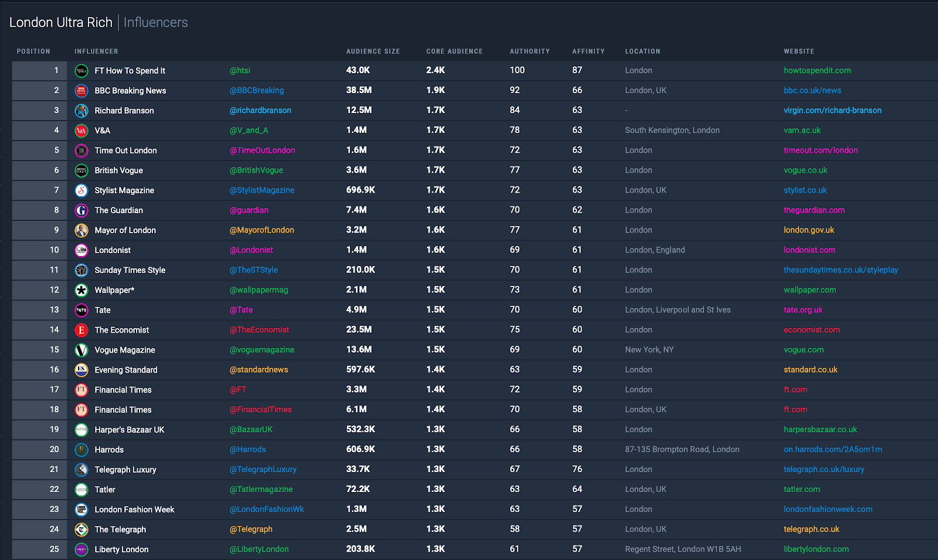Click the @guardian handle link
This screenshot has width=938, height=560.
(x=249, y=210)
